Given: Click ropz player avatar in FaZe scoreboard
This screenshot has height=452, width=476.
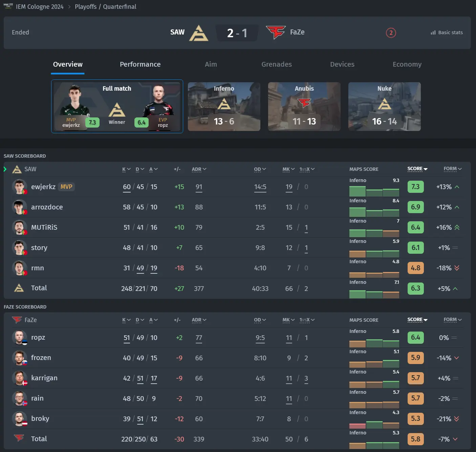Looking at the screenshot, I should [x=19, y=337].
